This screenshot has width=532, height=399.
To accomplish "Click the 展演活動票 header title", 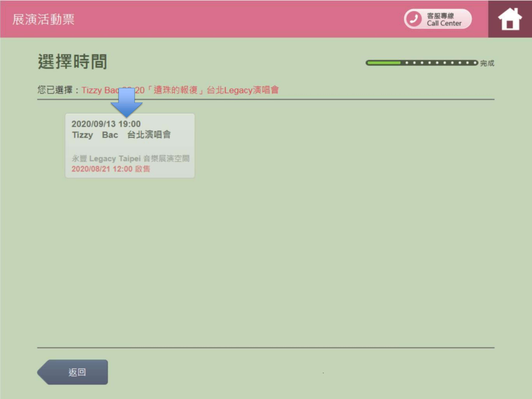I will tap(44, 19).
